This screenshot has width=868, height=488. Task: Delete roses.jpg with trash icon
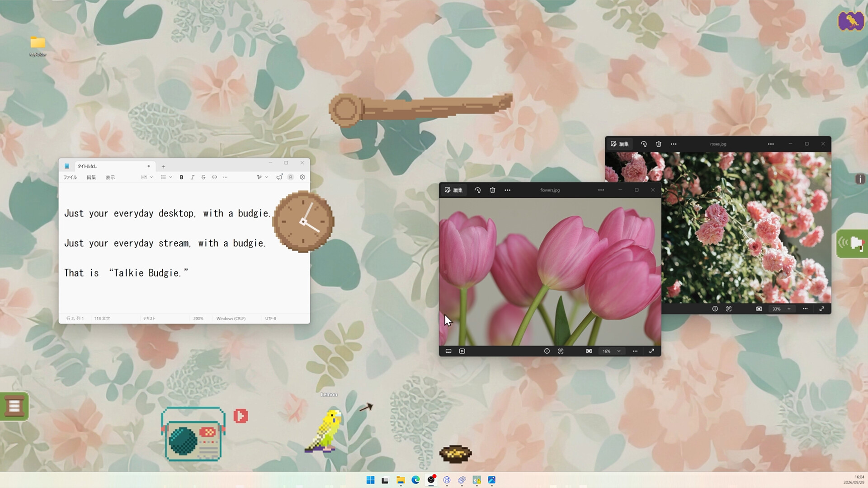(x=659, y=144)
